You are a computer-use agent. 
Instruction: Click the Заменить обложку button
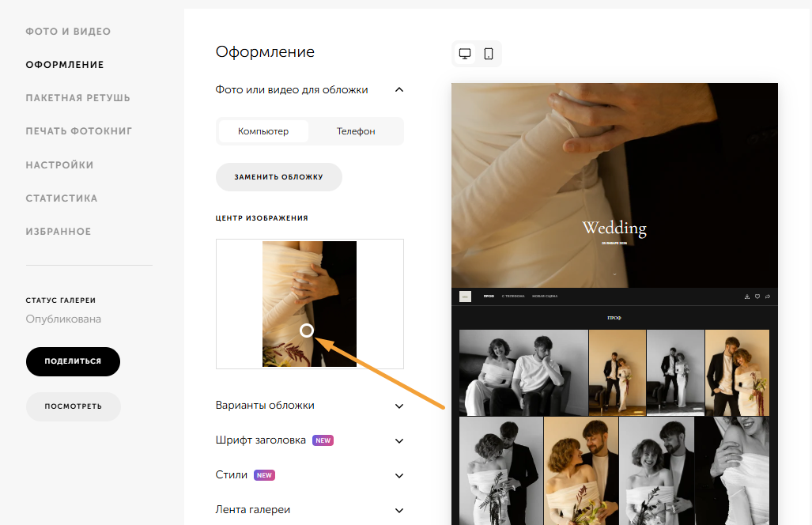tap(279, 177)
